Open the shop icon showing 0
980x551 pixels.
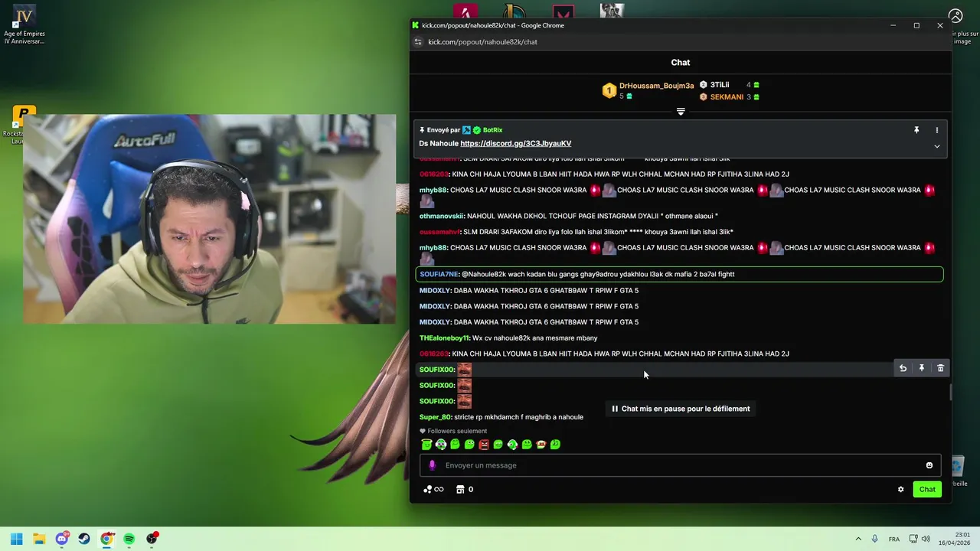[465, 489]
